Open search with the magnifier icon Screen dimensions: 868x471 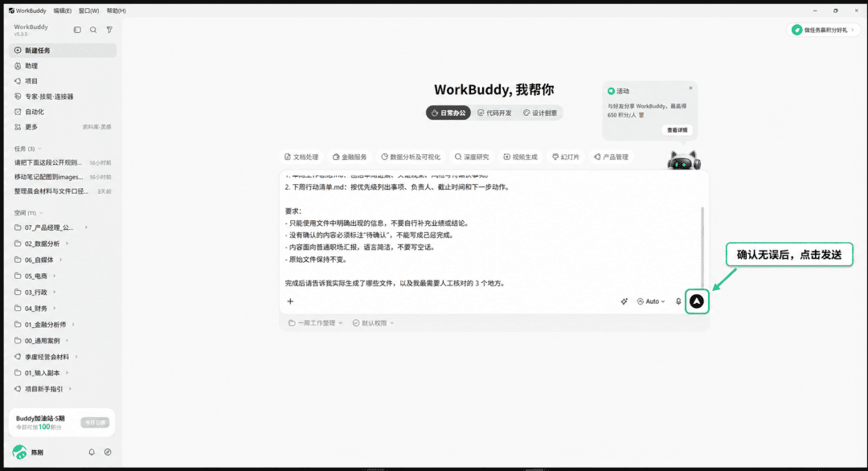pyautogui.click(x=93, y=30)
